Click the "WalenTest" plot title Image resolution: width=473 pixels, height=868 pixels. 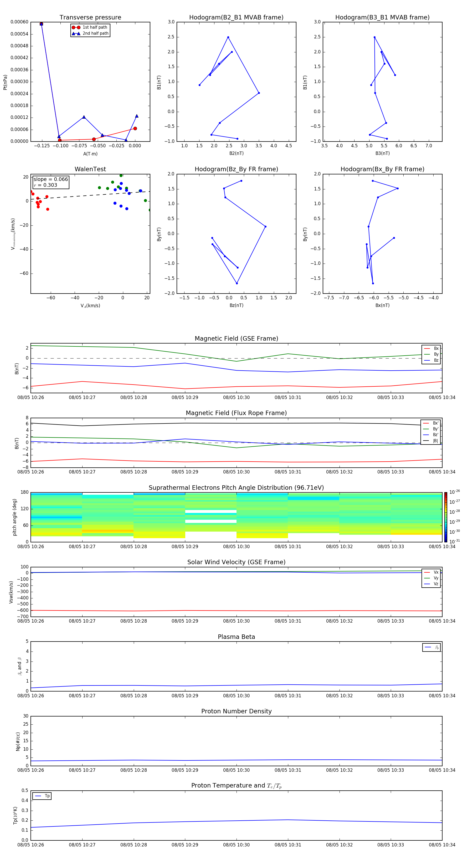(x=90, y=169)
